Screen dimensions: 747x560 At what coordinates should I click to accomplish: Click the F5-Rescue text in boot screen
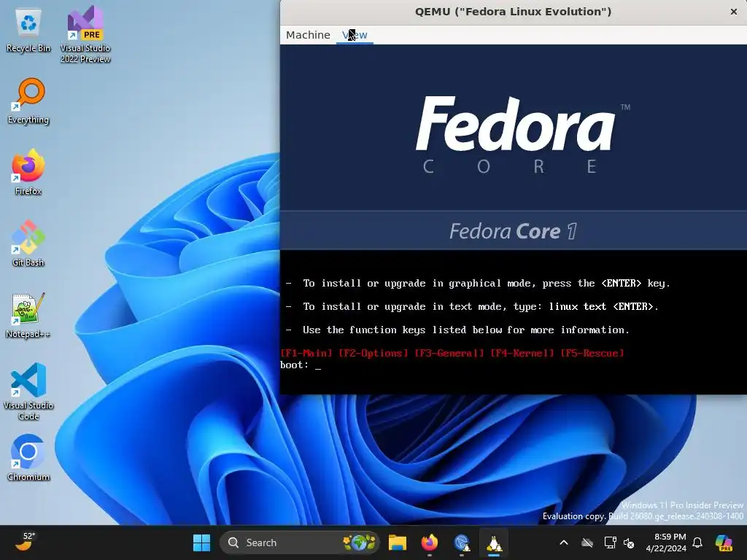click(592, 354)
